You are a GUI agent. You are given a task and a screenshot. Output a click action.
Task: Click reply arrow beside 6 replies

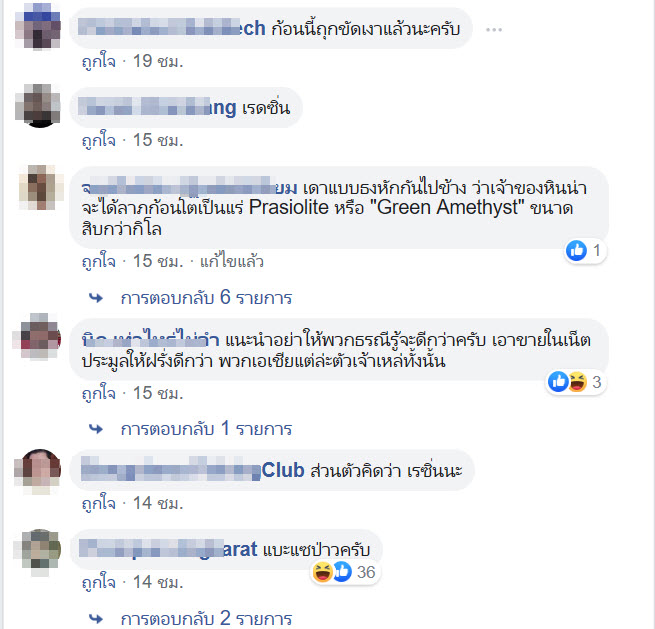pos(96,298)
